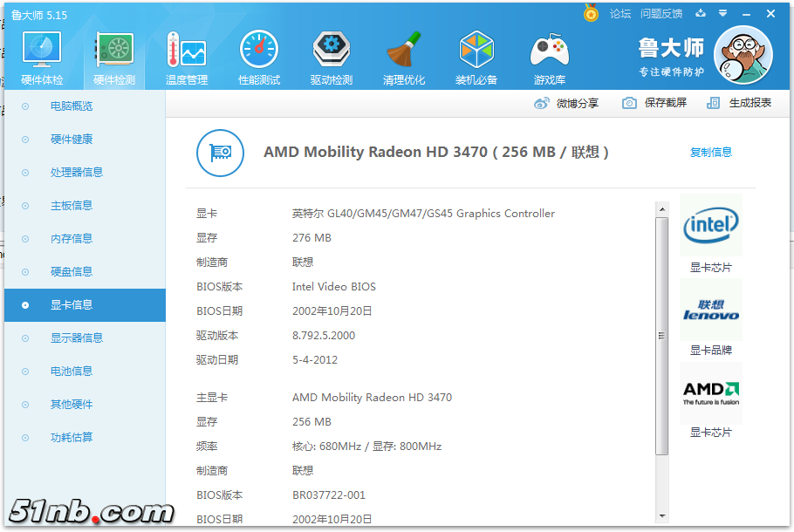Viewport: 794px width, 532px height.
Task: Click the vertical scrollbar thumb
Action: coord(662,336)
